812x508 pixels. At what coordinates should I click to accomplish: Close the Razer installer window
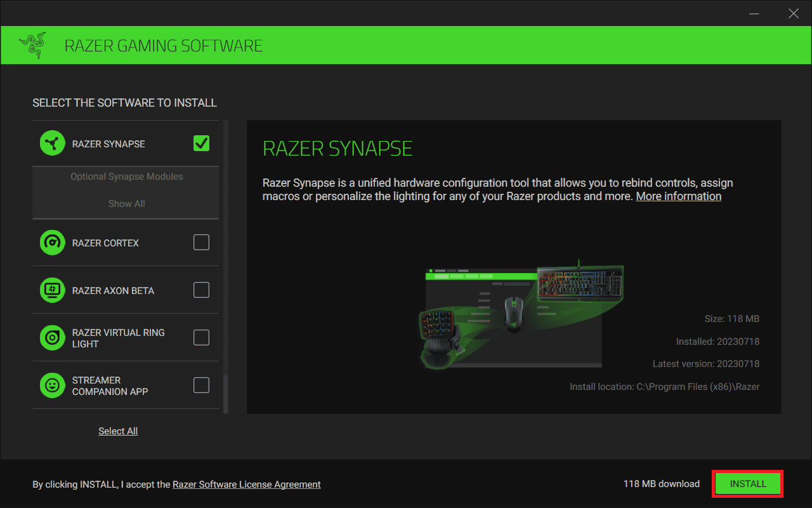click(x=794, y=13)
